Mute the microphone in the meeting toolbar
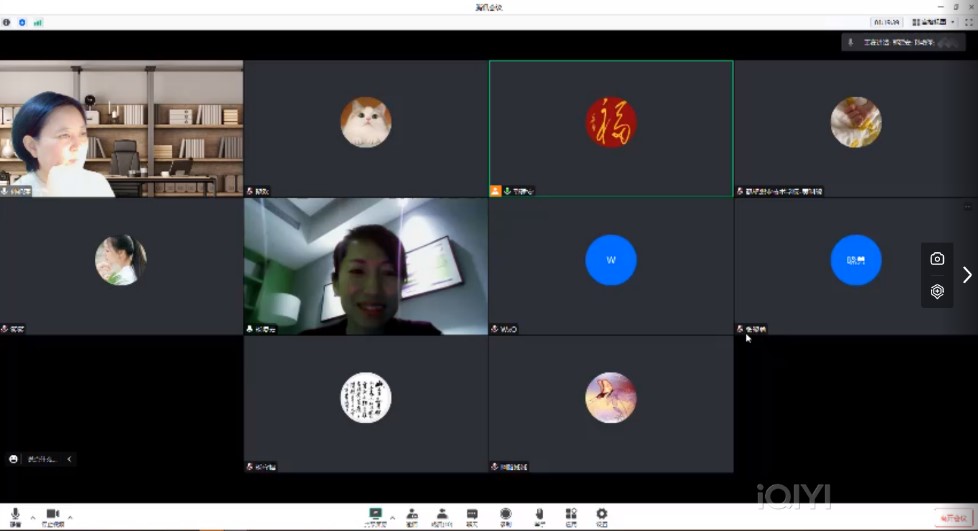Image resolution: width=978 pixels, height=531 pixels. point(15,514)
